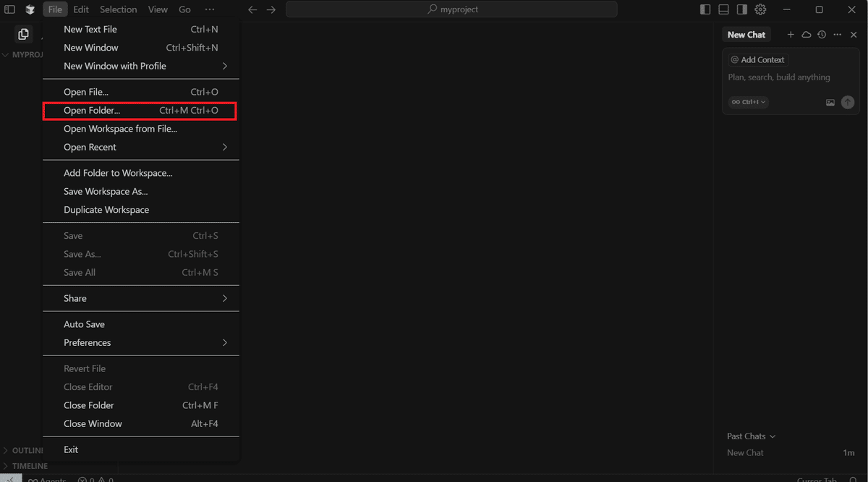Screen dimensions: 868x482
Task: Open New Chat under Past Chats
Action: 745,452
